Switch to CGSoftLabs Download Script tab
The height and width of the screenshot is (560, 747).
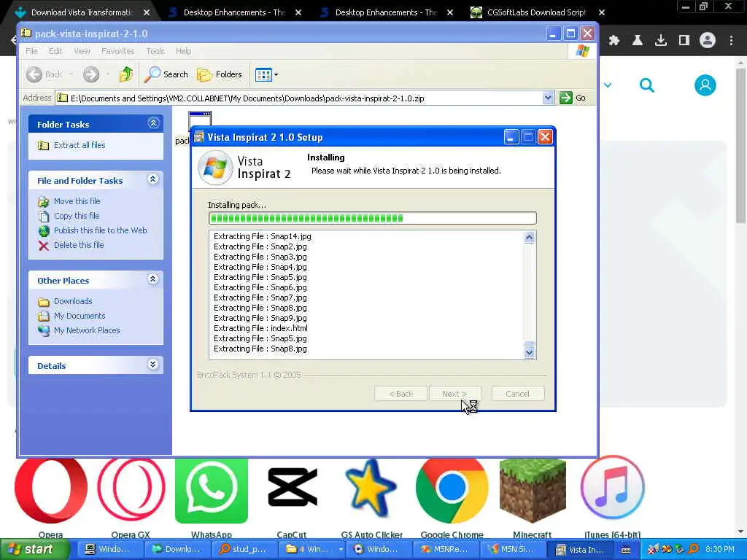click(536, 12)
